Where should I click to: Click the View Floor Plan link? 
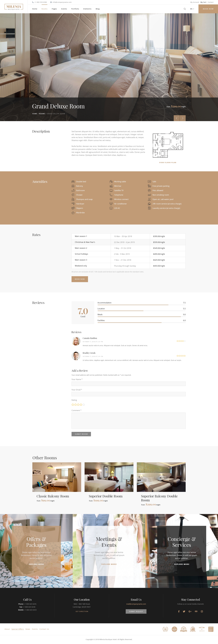[168, 162]
